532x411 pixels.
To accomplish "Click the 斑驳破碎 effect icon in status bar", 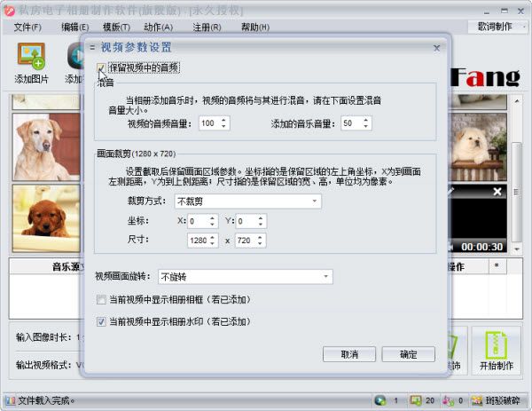I will tap(477, 401).
